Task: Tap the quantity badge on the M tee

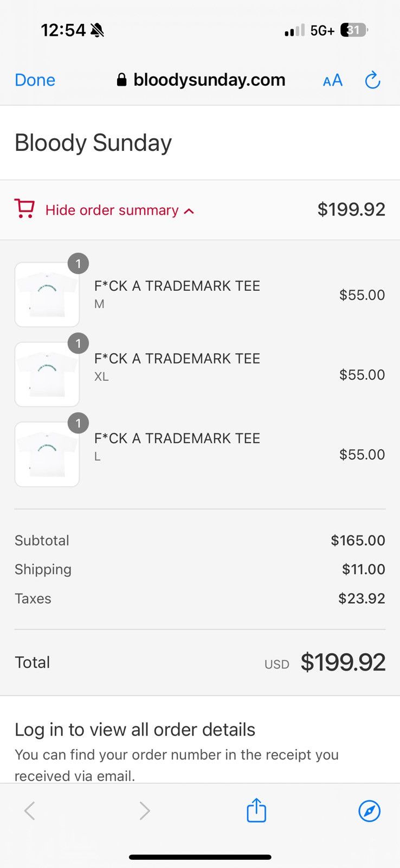Action: pos(78,264)
